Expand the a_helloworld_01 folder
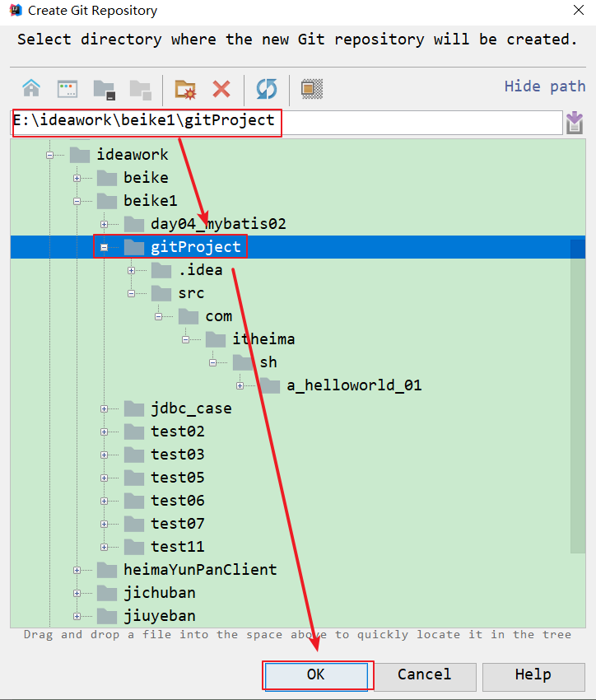This screenshot has height=700, width=596. click(x=240, y=385)
